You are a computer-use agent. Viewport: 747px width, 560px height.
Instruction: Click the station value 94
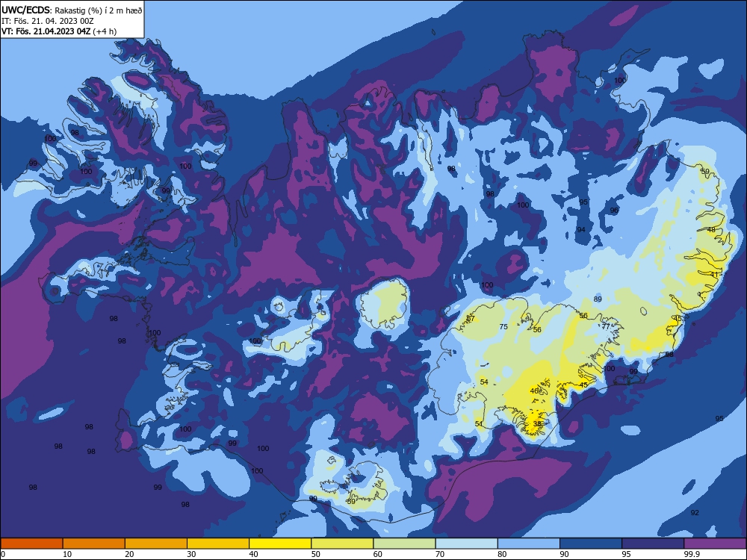click(x=581, y=229)
